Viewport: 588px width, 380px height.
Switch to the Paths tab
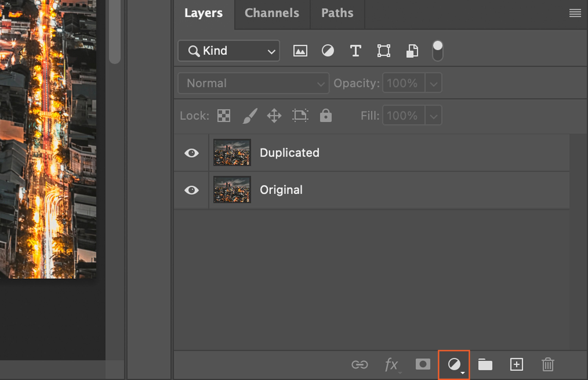[x=337, y=13]
